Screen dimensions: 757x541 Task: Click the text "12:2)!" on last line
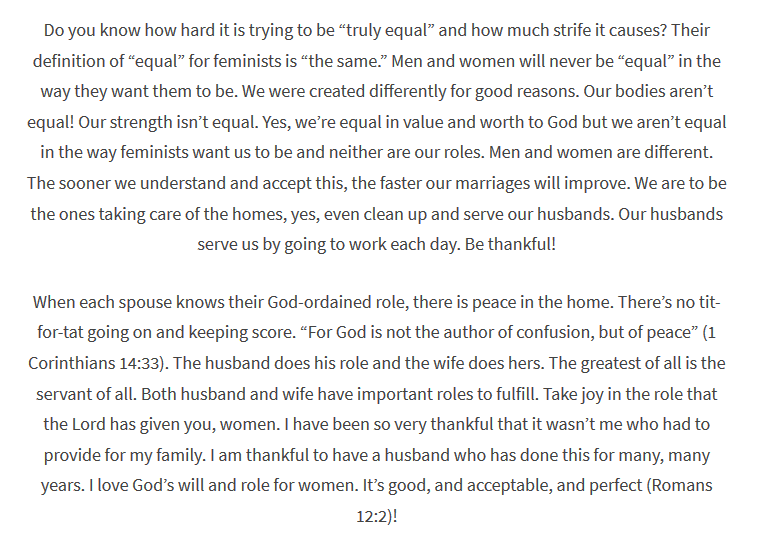pyautogui.click(x=377, y=516)
